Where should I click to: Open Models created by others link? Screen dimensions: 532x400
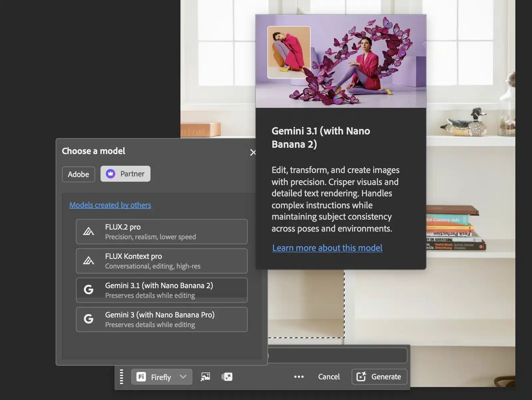[110, 205]
